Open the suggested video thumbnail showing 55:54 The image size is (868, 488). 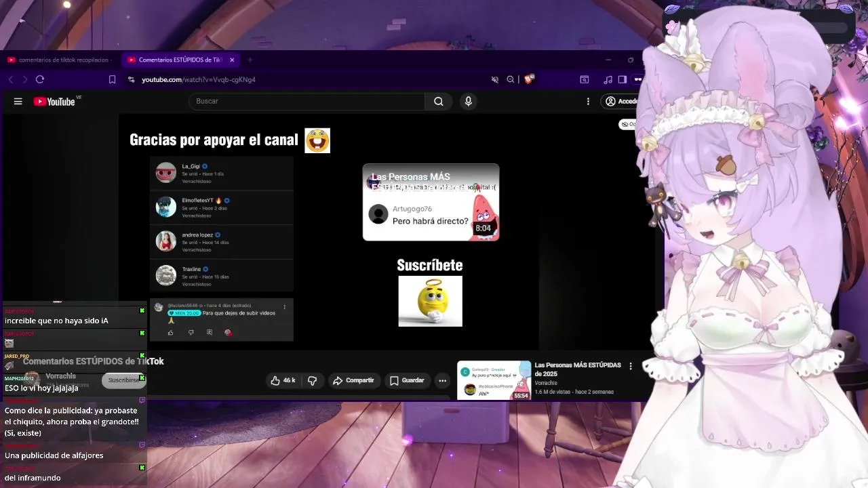coord(494,380)
